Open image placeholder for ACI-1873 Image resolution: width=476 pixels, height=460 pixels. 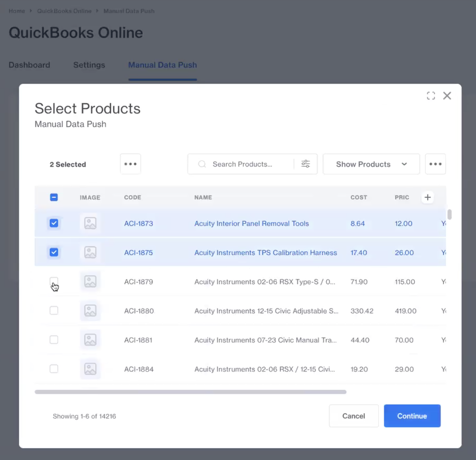tap(90, 223)
